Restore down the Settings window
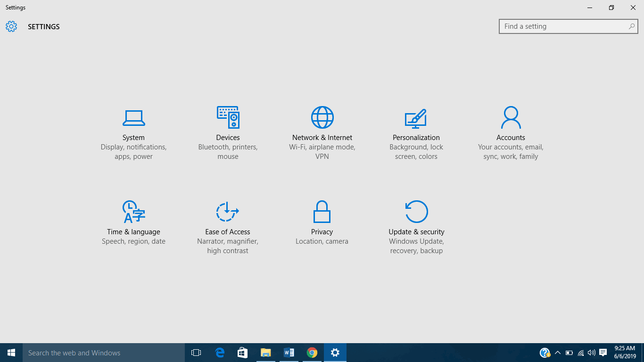Screen dimensions: 644x362 coord(611,8)
